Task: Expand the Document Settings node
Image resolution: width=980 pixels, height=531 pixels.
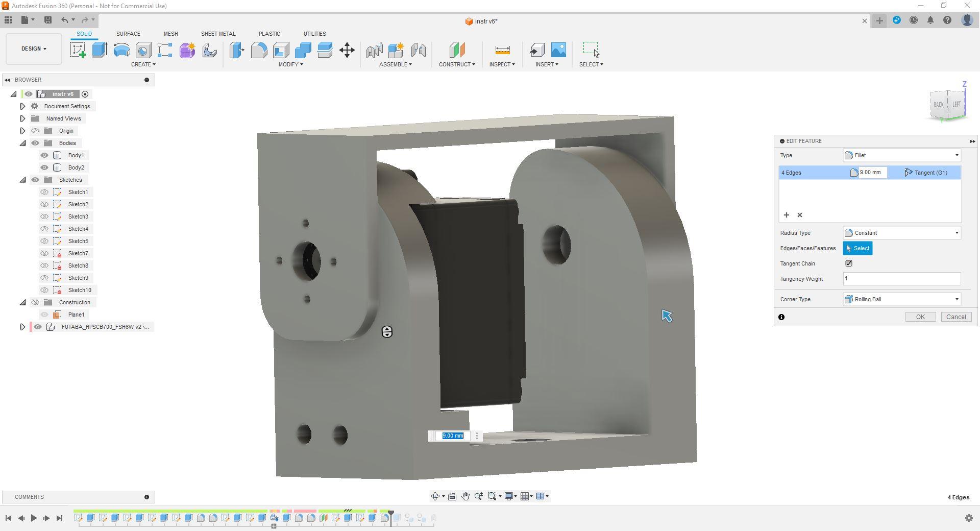Action: pyautogui.click(x=22, y=106)
